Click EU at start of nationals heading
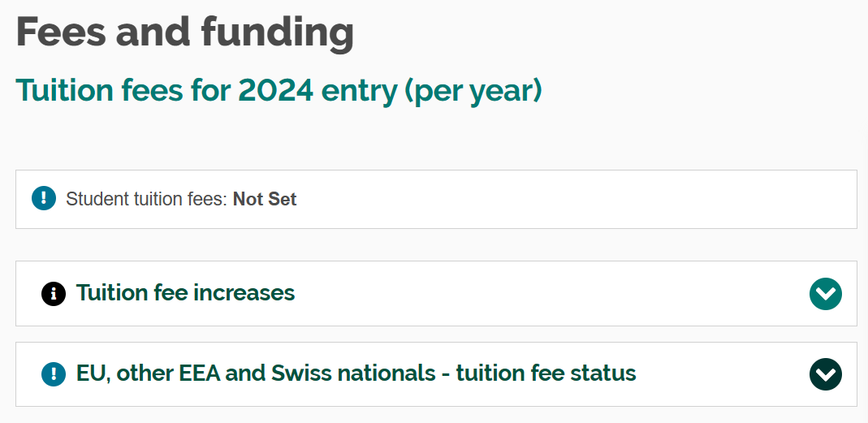This screenshot has width=868, height=423. click(90, 373)
